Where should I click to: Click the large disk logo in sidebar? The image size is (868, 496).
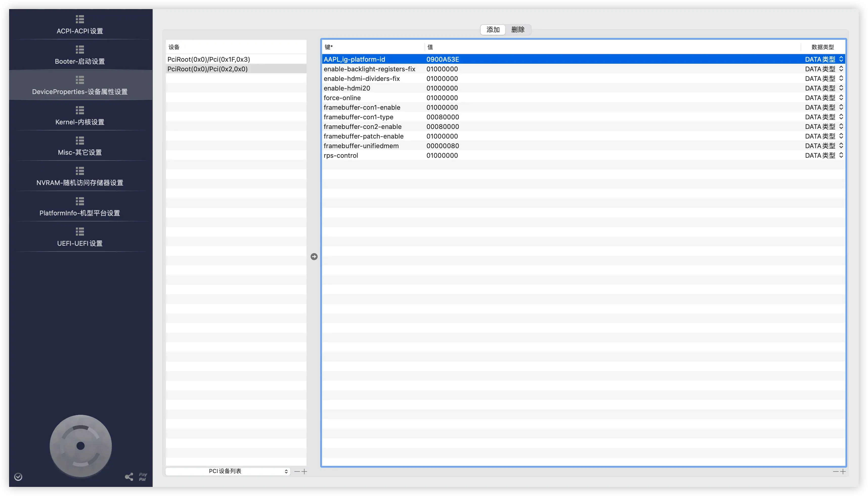point(80,446)
